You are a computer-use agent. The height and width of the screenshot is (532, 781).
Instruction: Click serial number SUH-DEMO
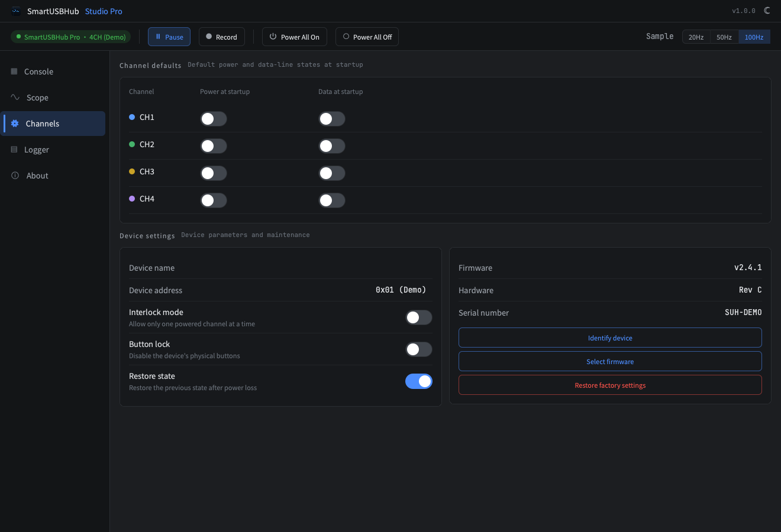pyautogui.click(x=743, y=313)
